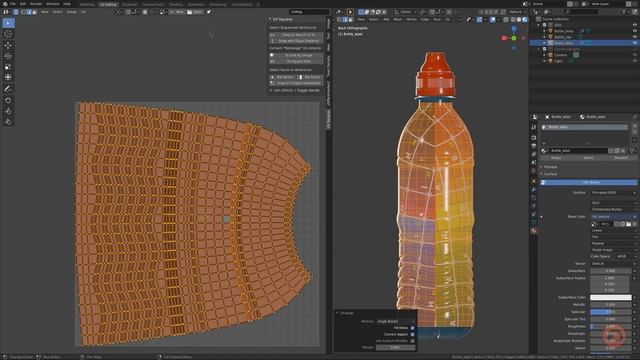This screenshot has width=640, height=360.
Task: Open the Christensen-Burley subsurface dropdown
Action: [x=613, y=209]
